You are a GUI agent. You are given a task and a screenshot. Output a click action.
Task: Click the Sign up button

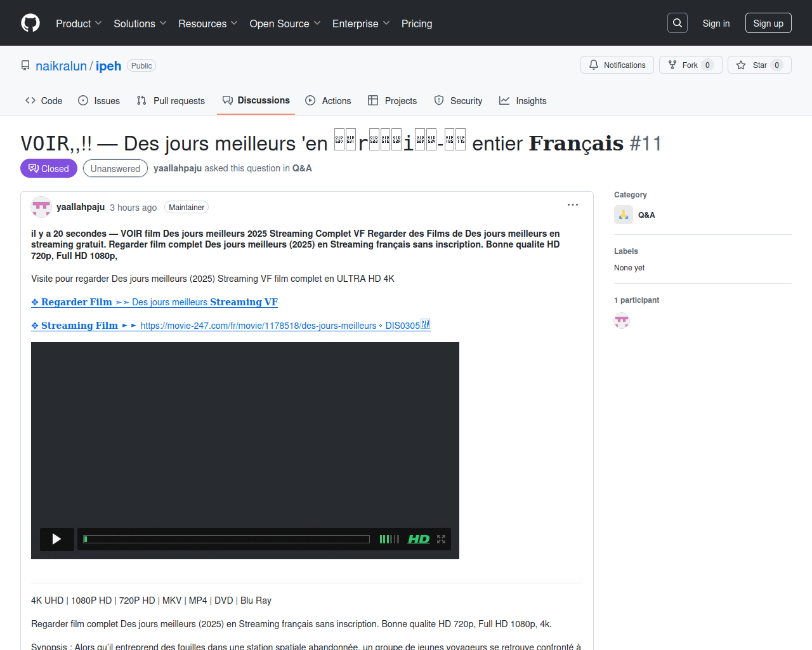768,23
